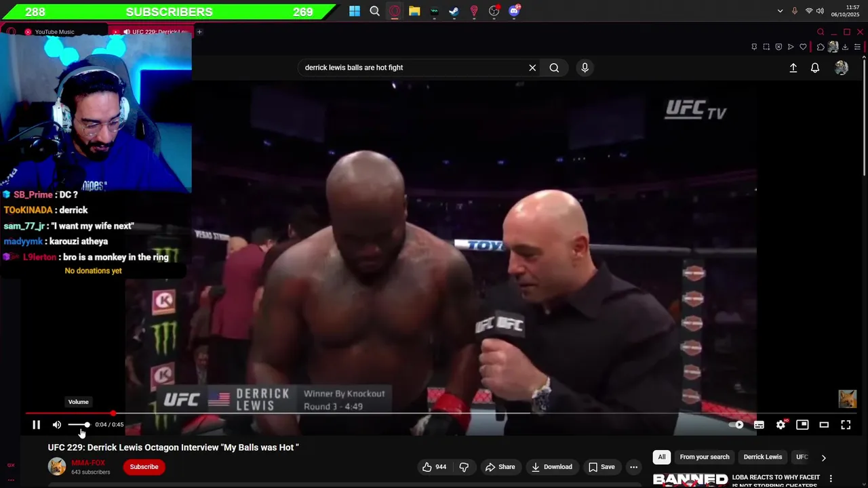Select the All filter chip
The width and height of the screenshot is (868, 488).
tap(662, 457)
